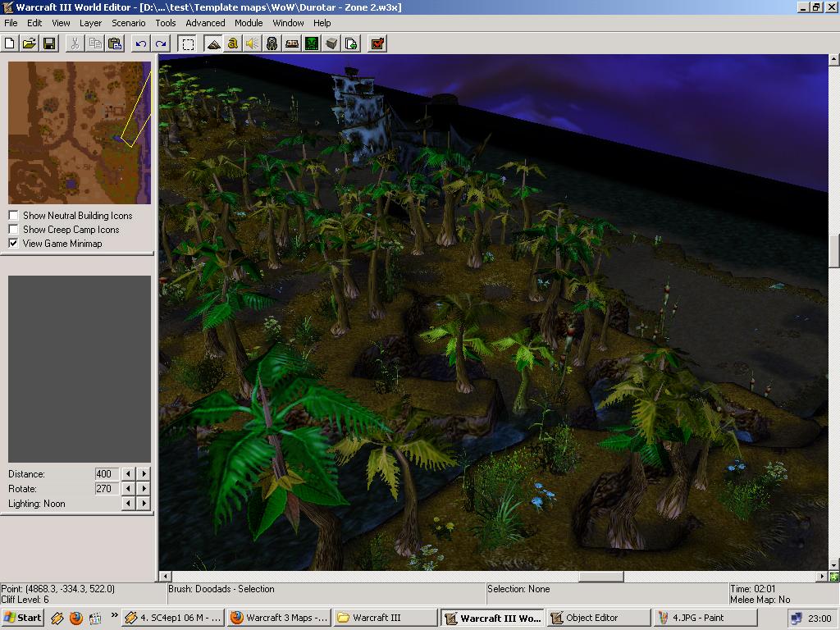Click the Copy icon in the toolbar
The height and width of the screenshot is (630, 840).
pyautogui.click(x=95, y=43)
